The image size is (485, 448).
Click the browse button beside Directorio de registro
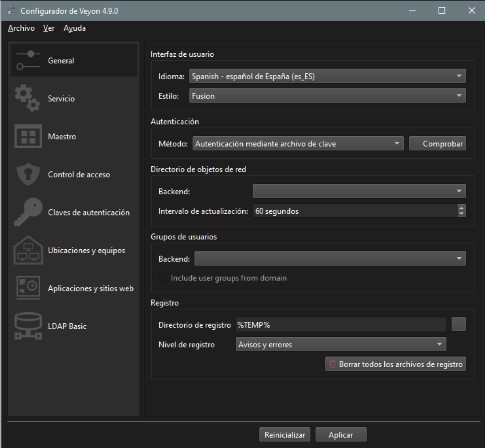coord(459,324)
